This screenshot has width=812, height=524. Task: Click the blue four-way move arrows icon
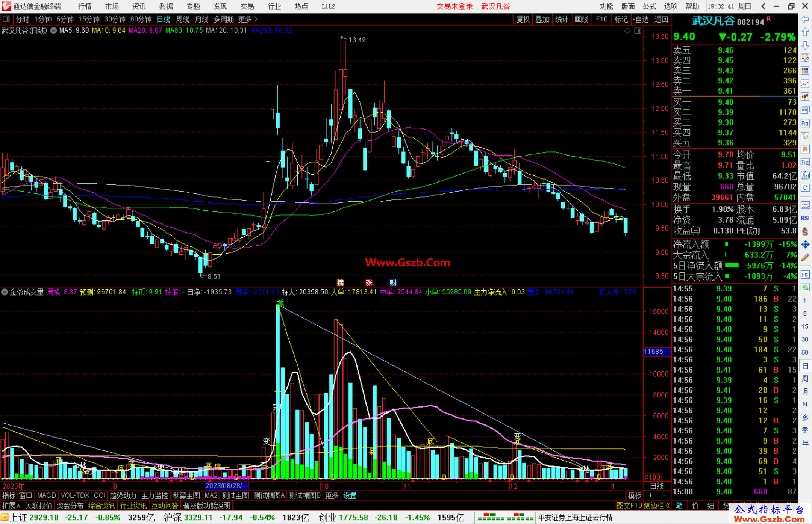[805, 245]
